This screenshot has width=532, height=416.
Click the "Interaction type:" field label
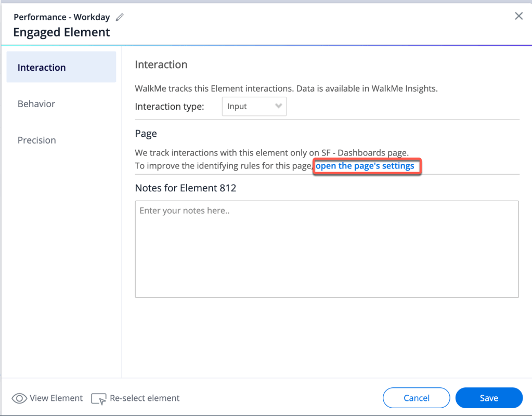[x=170, y=107]
